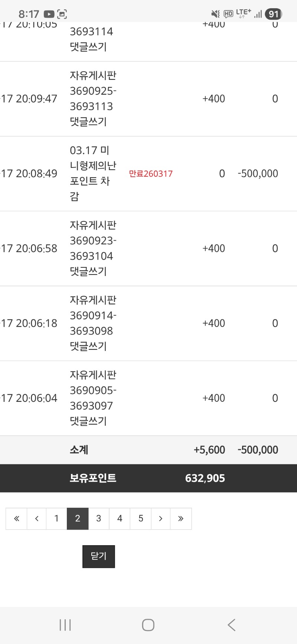Go to first page with double-left arrow
The height and width of the screenshot is (644, 297).
[x=16, y=518]
